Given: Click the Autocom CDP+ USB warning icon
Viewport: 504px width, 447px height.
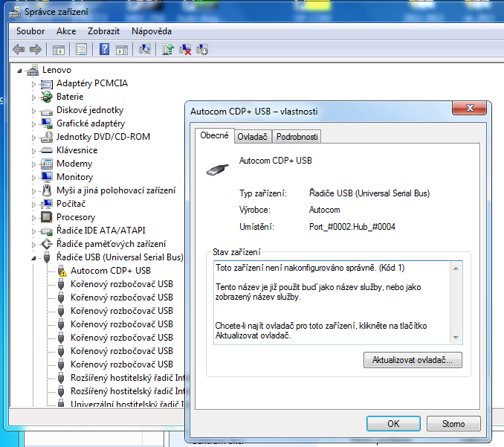Looking at the screenshot, I should (62, 271).
